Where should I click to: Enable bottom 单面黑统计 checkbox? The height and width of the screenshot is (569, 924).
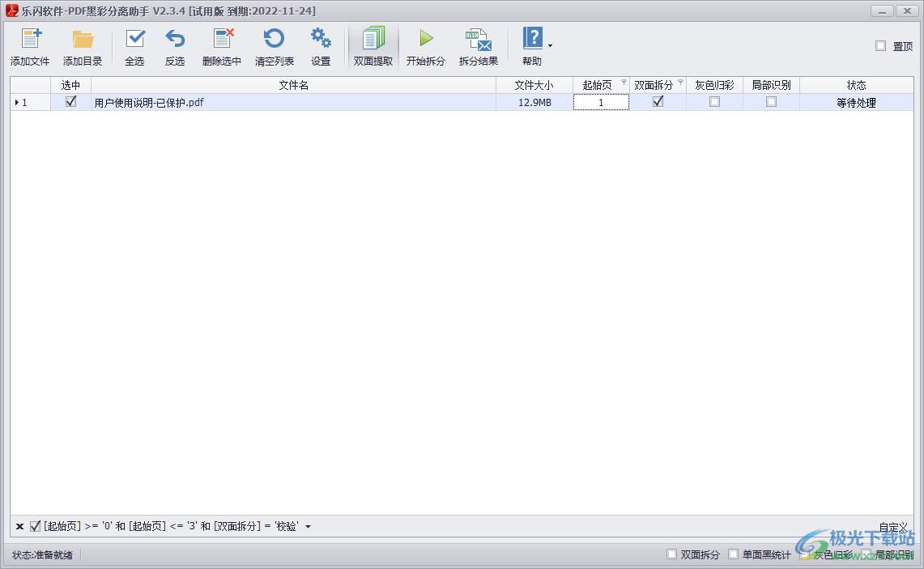click(734, 554)
